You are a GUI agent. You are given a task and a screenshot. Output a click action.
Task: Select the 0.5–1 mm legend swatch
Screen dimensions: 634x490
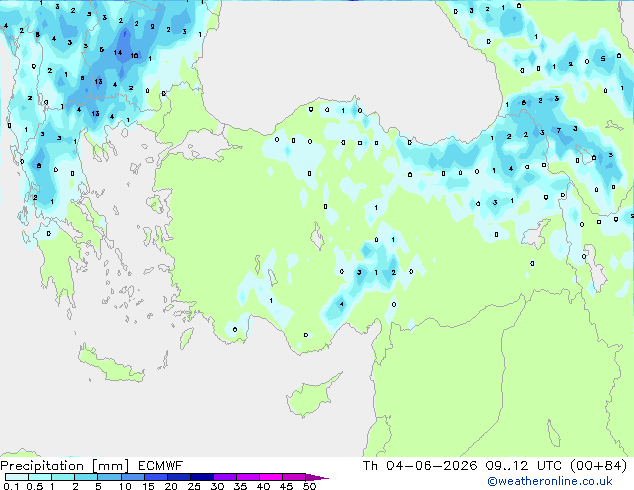point(40,477)
